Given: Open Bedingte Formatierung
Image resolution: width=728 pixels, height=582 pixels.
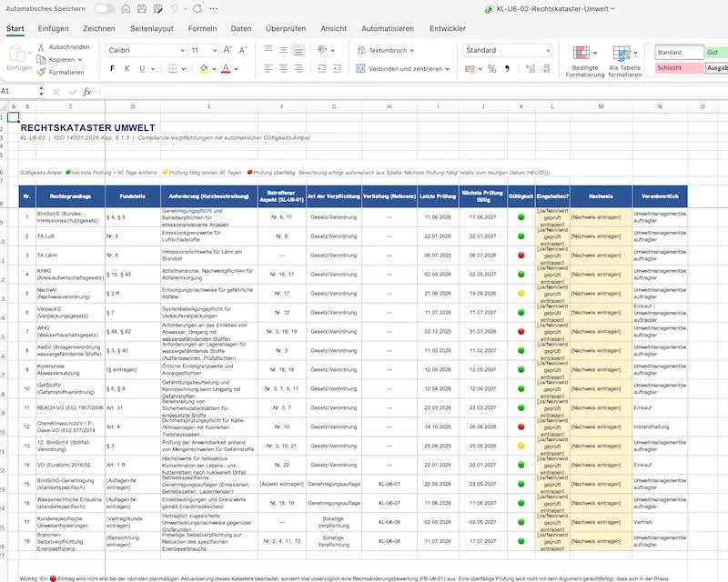Looking at the screenshot, I should (x=584, y=61).
